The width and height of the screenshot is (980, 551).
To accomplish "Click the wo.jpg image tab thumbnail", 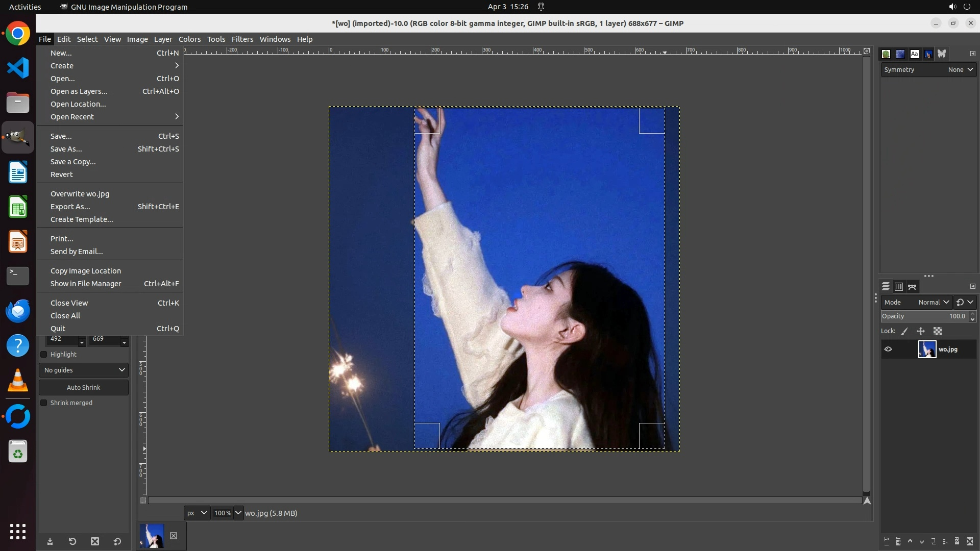I will 152,536.
